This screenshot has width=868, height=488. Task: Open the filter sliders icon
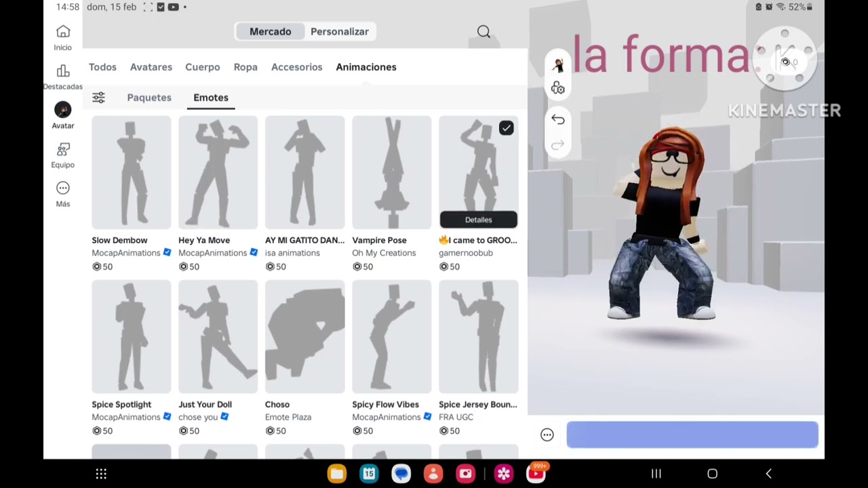(98, 98)
